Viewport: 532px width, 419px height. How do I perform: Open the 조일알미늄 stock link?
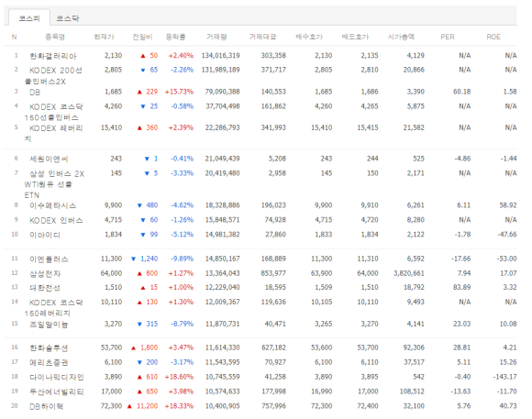click(49, 325)
